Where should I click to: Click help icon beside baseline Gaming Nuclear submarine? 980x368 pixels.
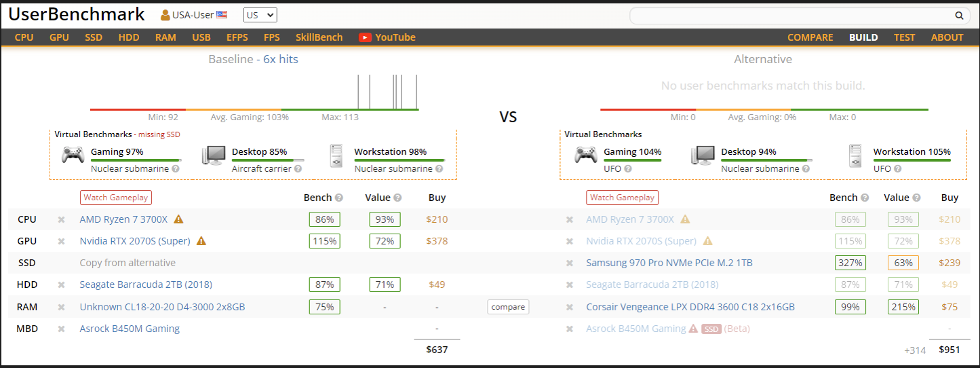point(176,168)
